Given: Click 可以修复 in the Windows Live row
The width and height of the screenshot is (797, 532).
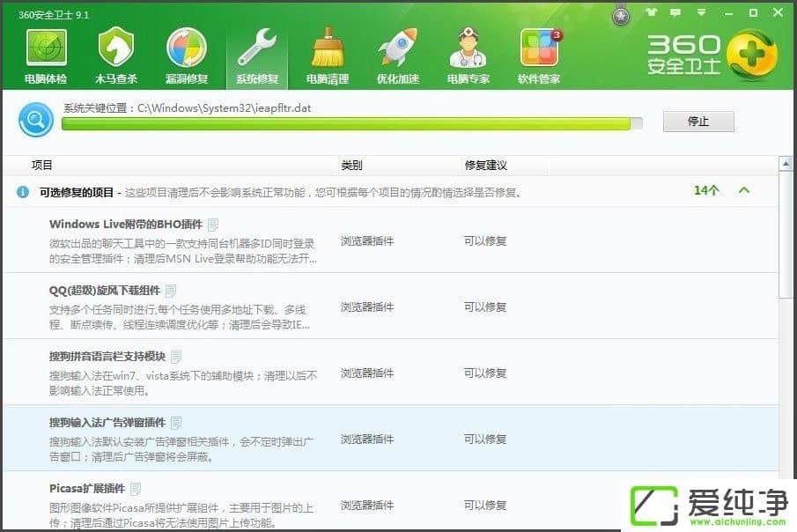Looking at the screenshot, I should click(x=485, y=241).
